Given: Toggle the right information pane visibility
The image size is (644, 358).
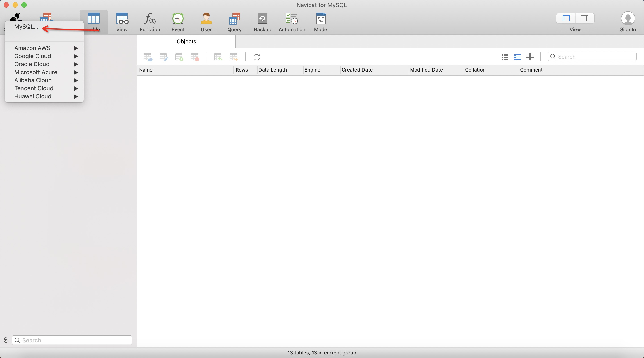Looking at the screenshot, I should click(x=585, y=18).
